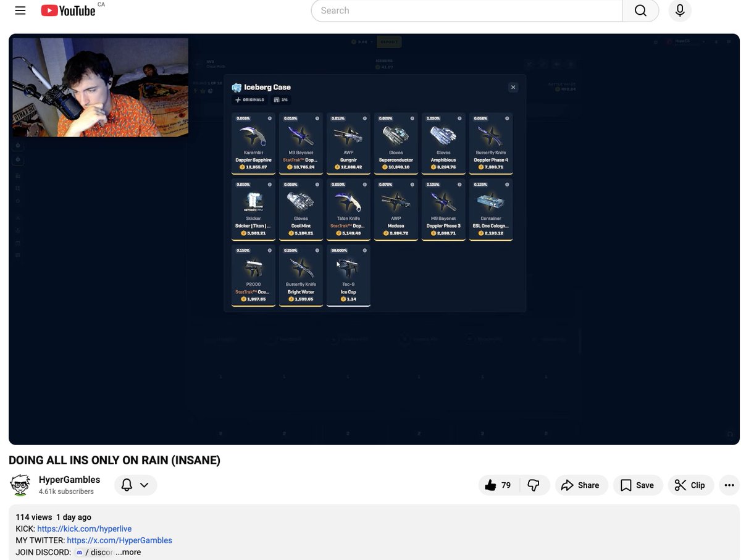
Task: Click the 4.61k subscribers text
Action: (x=66, y=491)
